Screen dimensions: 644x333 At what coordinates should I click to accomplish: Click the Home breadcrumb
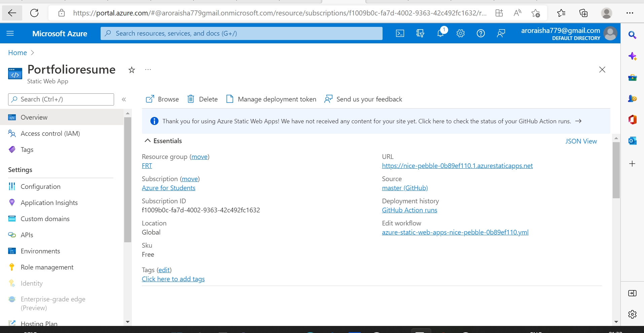pyautogui.click(x=17, y=53)
